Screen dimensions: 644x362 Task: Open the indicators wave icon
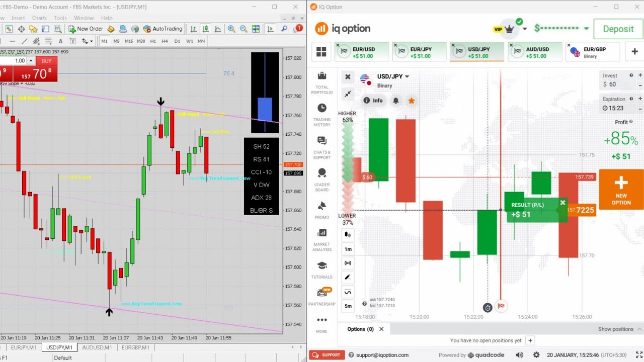coord(348,292)
